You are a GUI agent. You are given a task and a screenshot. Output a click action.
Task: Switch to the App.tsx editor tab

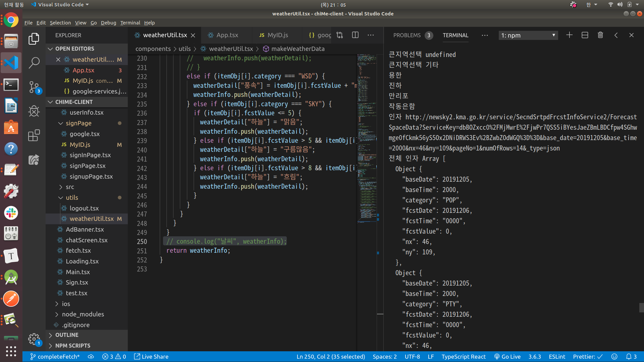coord(227,35)
